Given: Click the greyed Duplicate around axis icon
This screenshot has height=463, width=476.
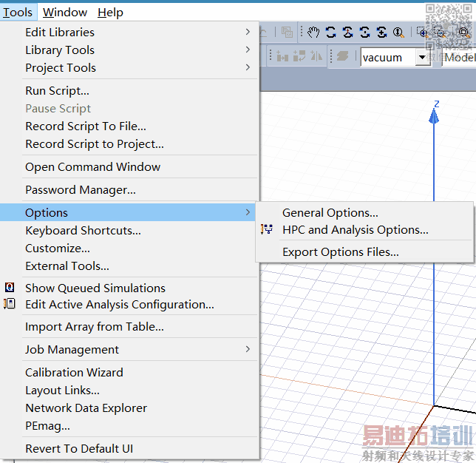Looking at the screenshot, I should 299,56.
